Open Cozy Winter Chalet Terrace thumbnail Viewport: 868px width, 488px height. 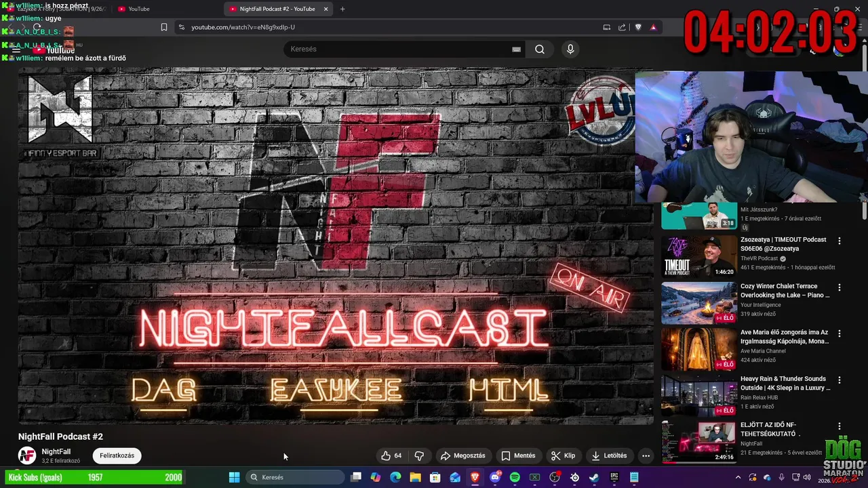(x=699, y=302)
